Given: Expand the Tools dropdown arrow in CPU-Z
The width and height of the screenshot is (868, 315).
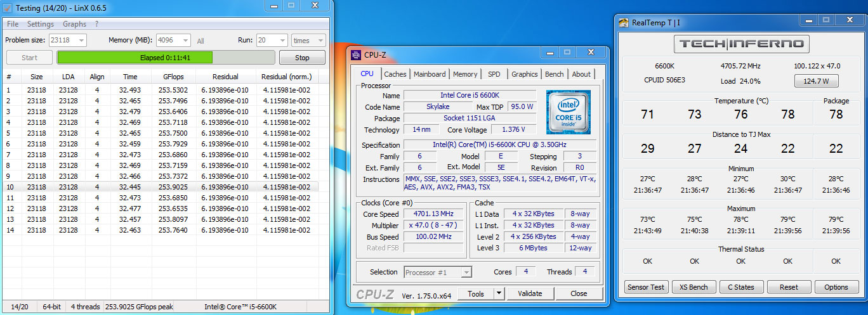Looking at the screenshot, I should (x=499, y=293).
